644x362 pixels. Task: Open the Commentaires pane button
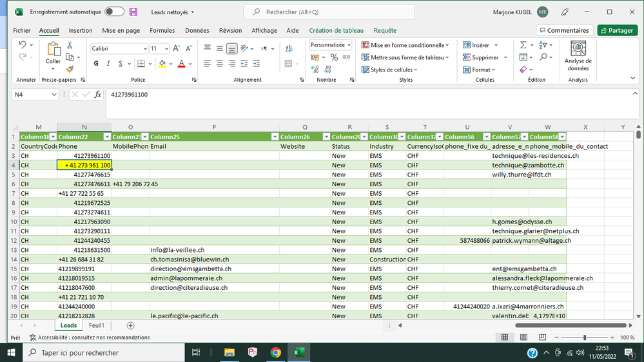(x=563, y=30)
